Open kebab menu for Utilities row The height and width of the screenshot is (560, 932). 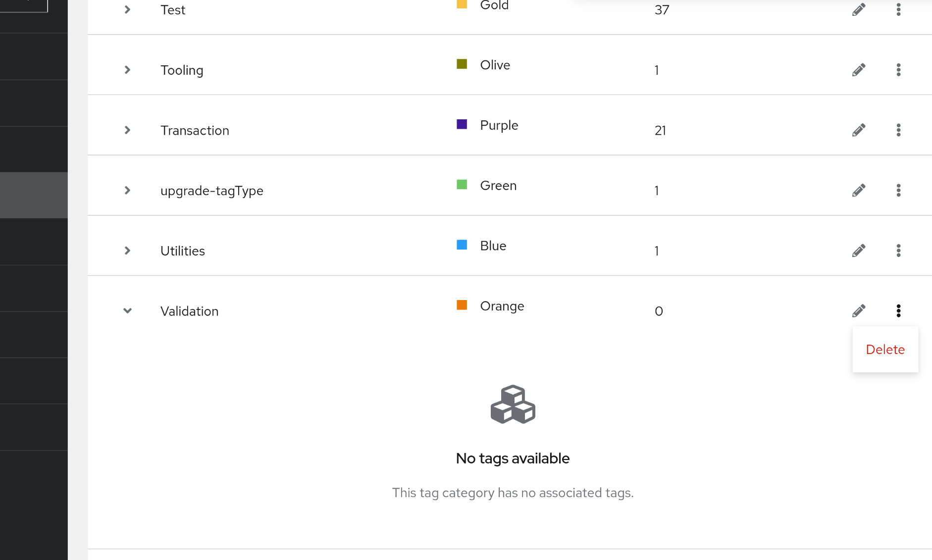[x=898, y=251]
